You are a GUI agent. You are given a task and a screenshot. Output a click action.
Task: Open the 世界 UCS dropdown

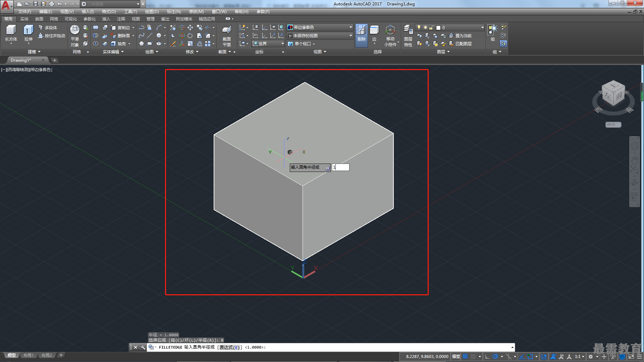pyautogui.click(x=268, y=44)
